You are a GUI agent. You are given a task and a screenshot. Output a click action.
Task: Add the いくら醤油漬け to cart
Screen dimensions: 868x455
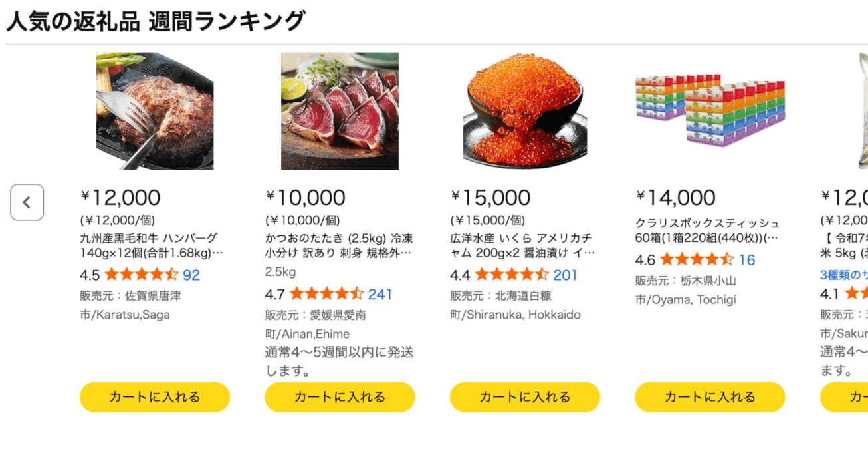[524, 397]
